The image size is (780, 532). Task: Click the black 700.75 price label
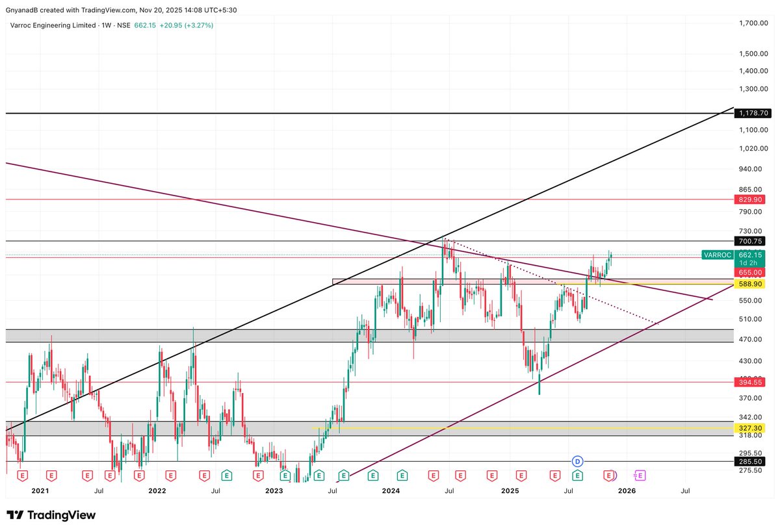point(750,241)
